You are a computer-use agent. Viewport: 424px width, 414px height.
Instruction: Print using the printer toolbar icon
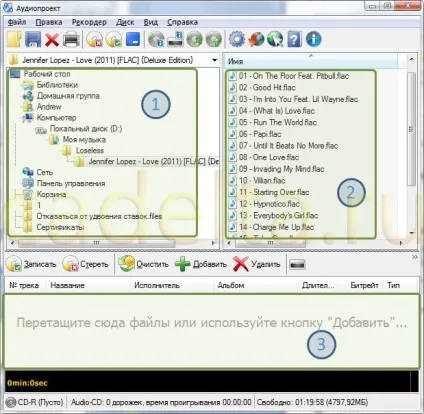(72, 40)
